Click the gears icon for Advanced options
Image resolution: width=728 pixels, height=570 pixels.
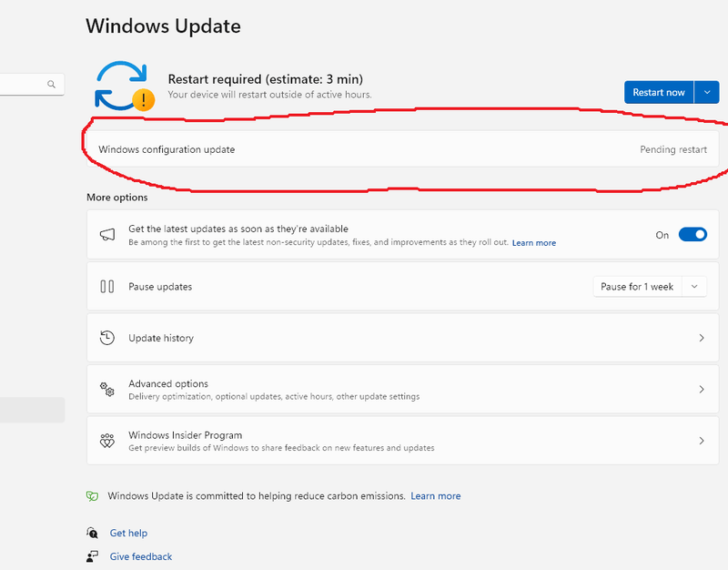pos(107,390)
